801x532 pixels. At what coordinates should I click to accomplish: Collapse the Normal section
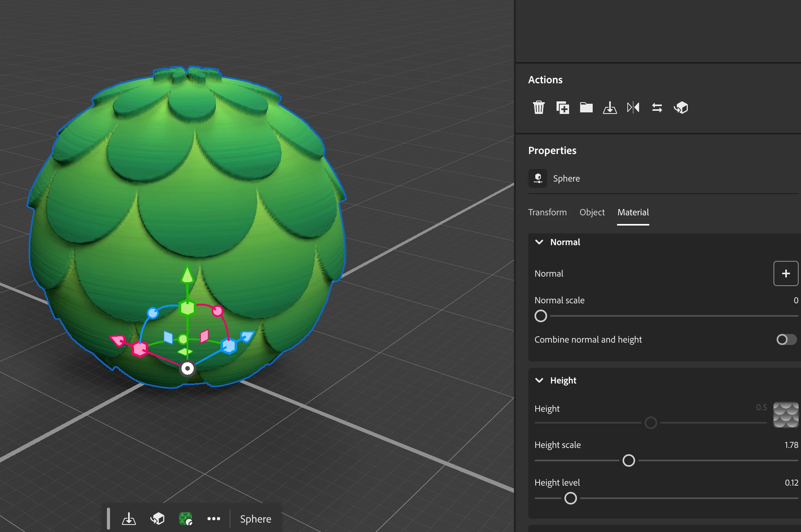pyautogui.click(x=539, y=242)
